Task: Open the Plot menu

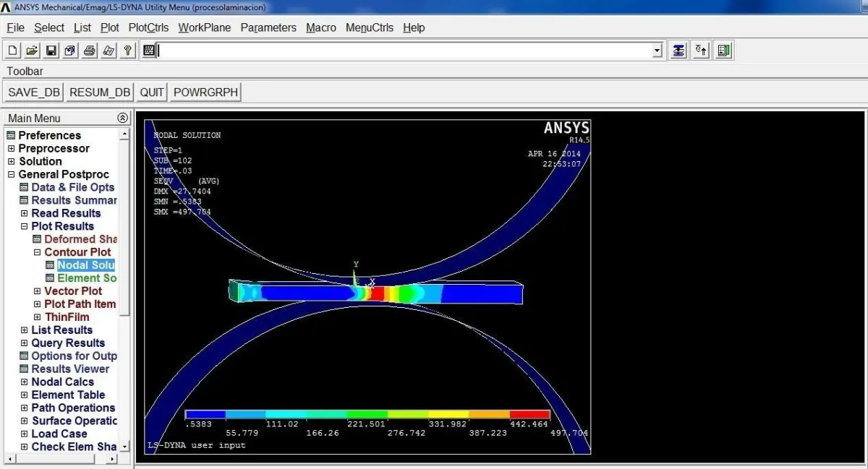Action: tap(110, 27)
